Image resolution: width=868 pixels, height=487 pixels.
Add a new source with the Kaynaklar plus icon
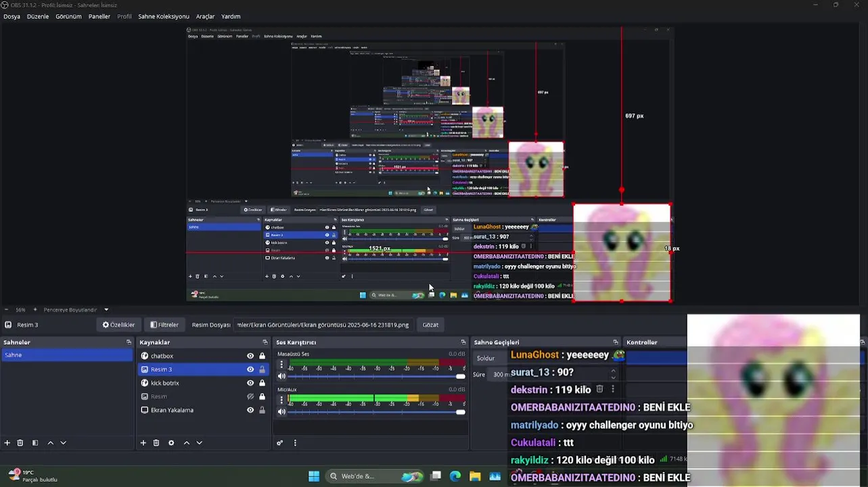[x=143, y=443]
